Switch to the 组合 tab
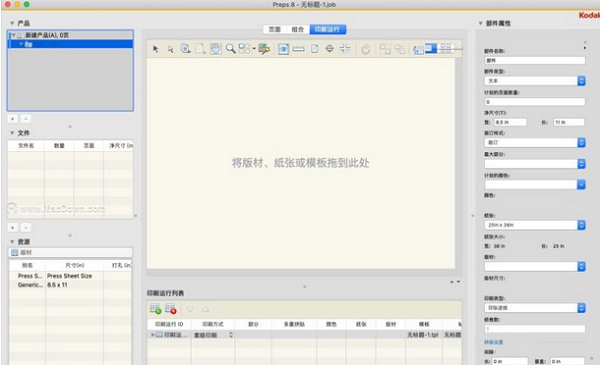The height and width of the screenshot is (365, 600). [x=298, y=29]
